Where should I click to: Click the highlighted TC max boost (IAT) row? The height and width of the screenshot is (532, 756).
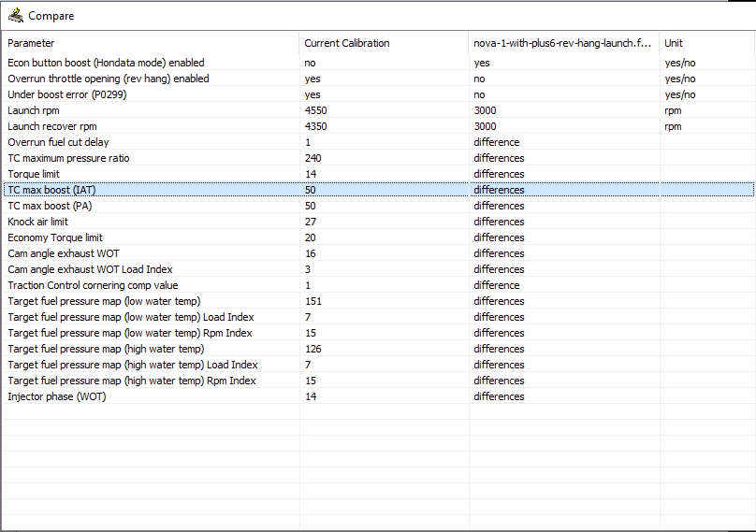click(379, 190)
